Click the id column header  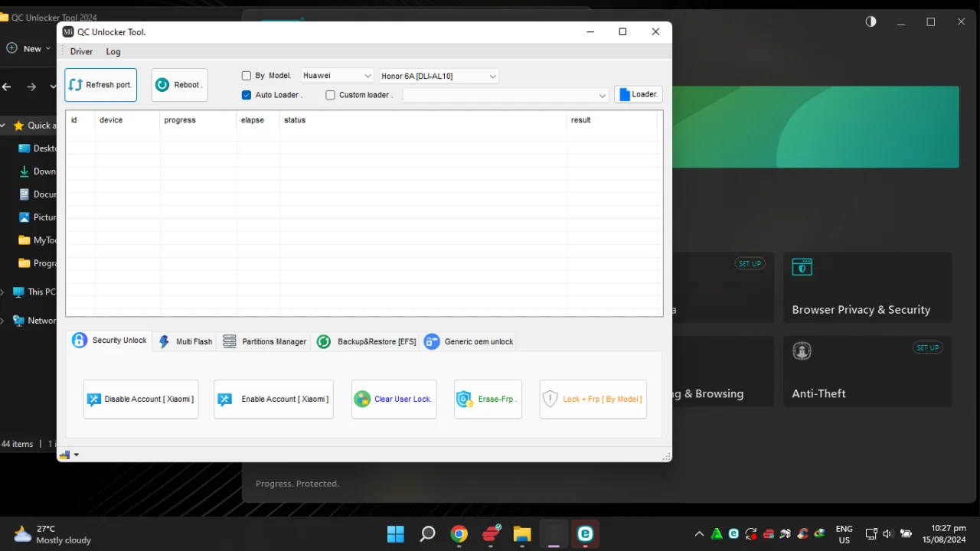[80, 120]
